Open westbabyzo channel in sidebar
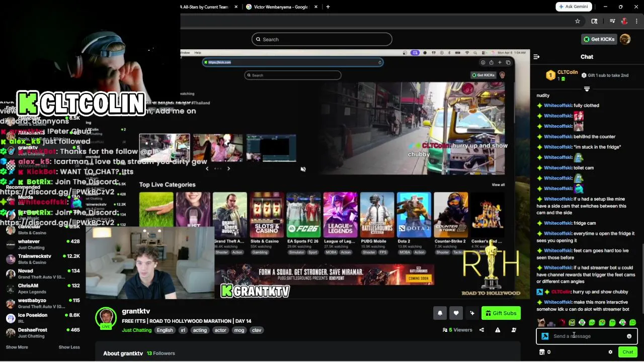Image resolution: width=644 pixels, height=362 pixels. coord(43,303)
